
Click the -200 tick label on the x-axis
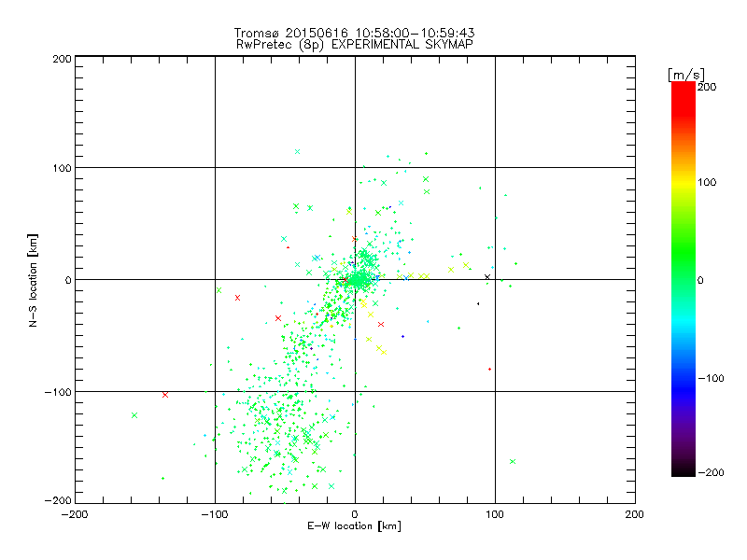coord(75,514)
